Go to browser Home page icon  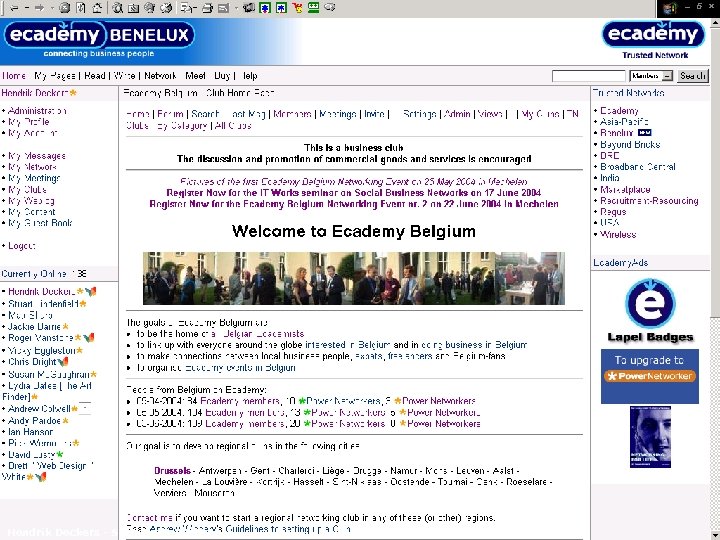click(x=97, y=7)
